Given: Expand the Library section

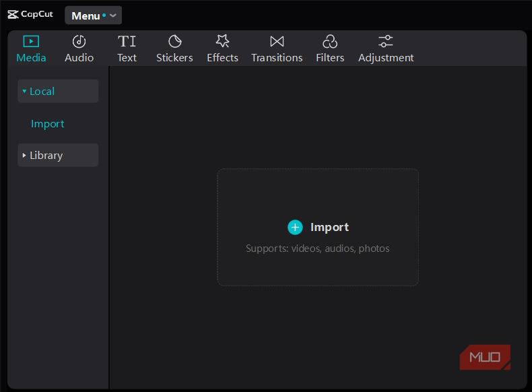Looking at the screenshot, I should tap(58, 155).
